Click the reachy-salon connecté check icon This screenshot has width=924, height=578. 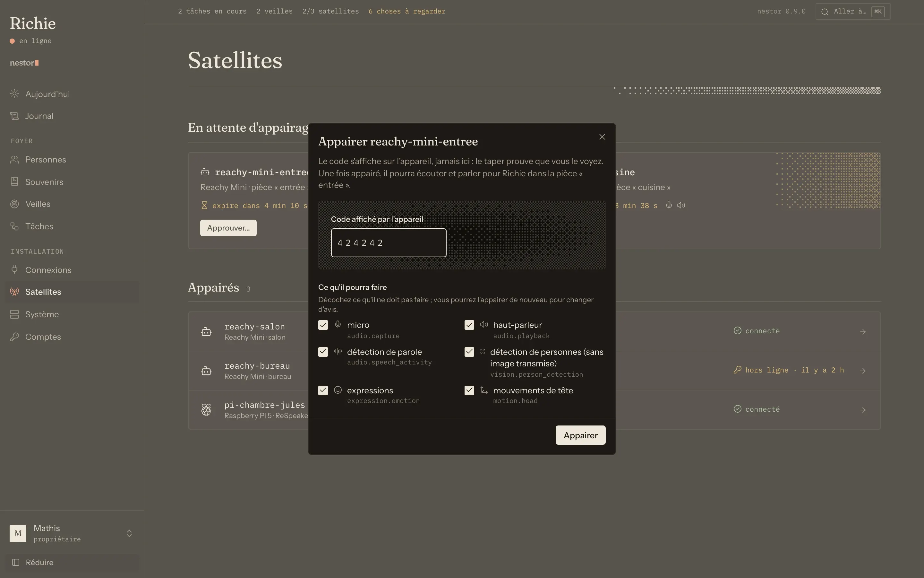click(x=738, y=331)
